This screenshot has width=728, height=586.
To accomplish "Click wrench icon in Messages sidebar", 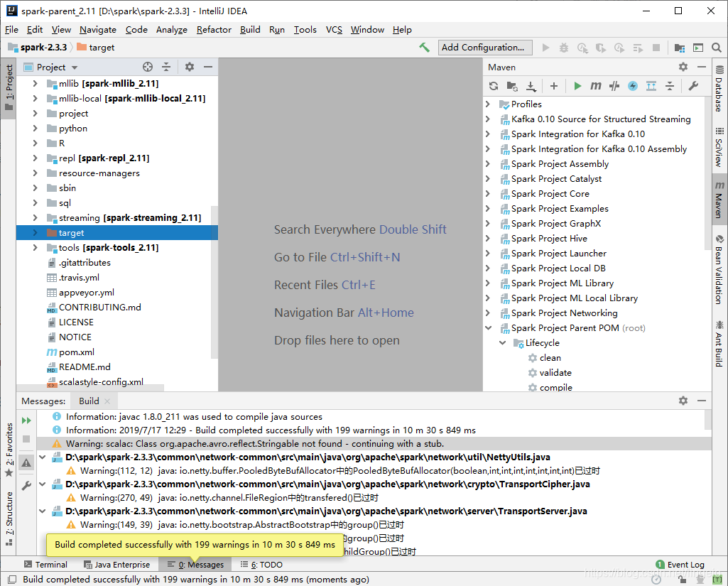I will click(x=26, y=486).
